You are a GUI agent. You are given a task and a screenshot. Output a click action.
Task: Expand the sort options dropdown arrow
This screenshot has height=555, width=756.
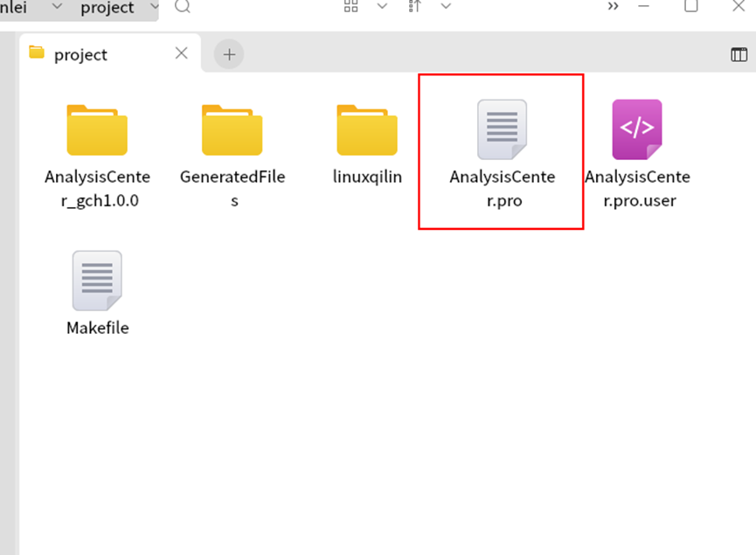446,6
